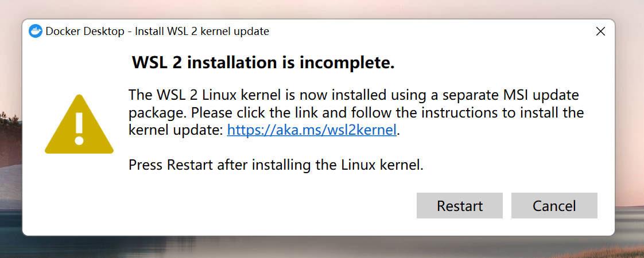Click empty title bar space left of X
Image resolution: width=644 pixels, height=258 pixels.
pyautogui.click(x=430, y=32)
